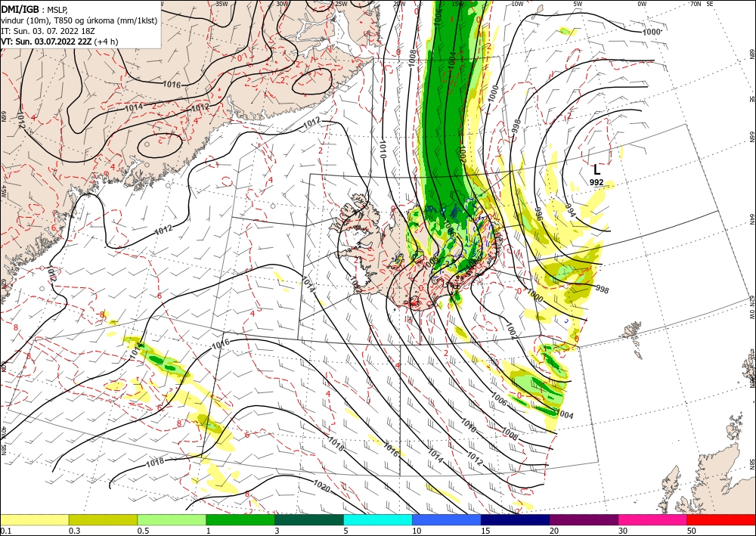Click the '70N 5E' corner label
The image size is (756, 536).
(x=702, y=4)
